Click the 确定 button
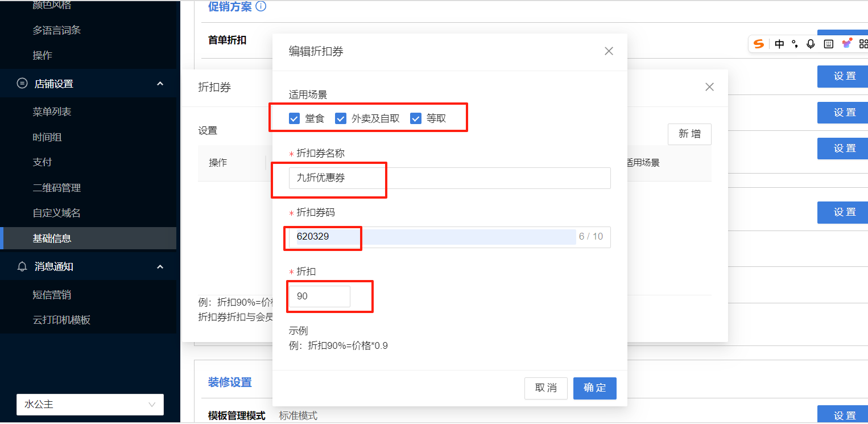 coord(595,388)
